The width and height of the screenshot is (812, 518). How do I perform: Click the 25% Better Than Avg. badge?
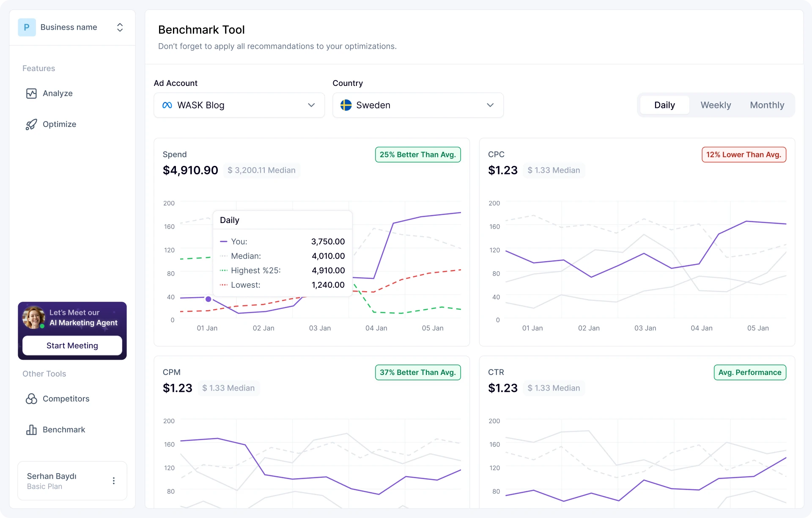pyautogui.click(x=418, y=154)
